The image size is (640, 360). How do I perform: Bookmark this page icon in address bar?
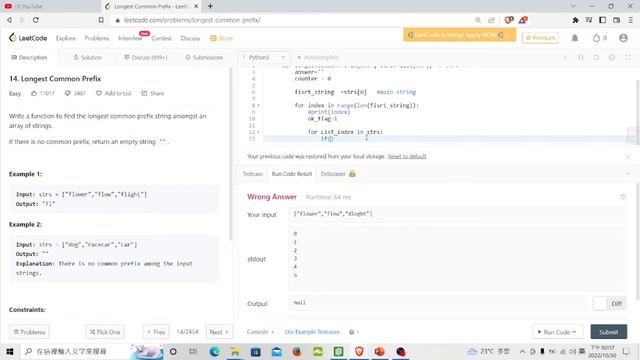(101, 20)
